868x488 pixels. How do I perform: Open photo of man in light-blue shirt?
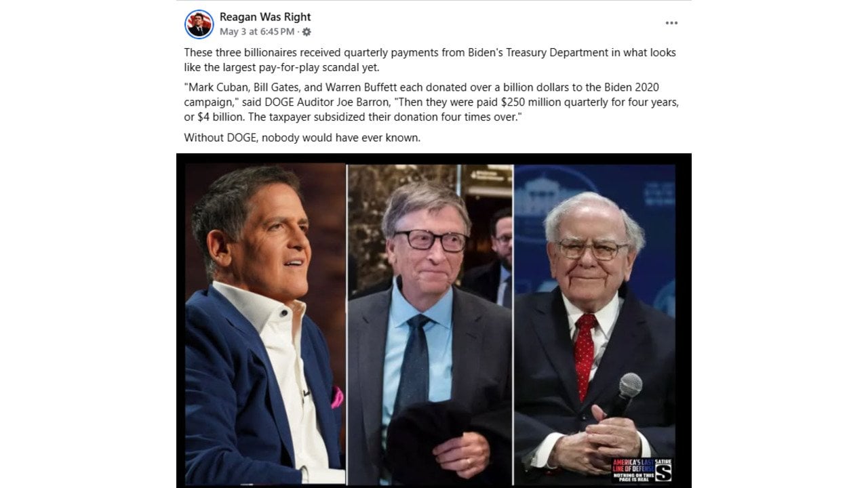(x=430, y=323)
